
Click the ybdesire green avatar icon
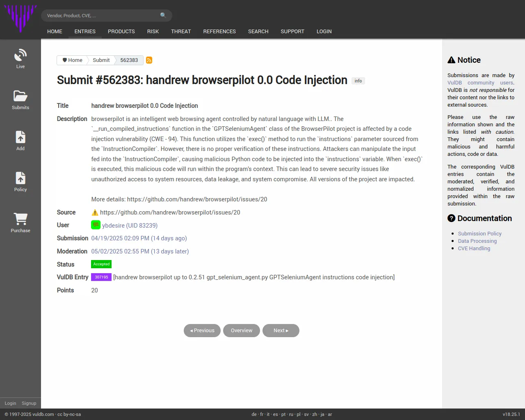pyautogui.click(x=96, y=225)
